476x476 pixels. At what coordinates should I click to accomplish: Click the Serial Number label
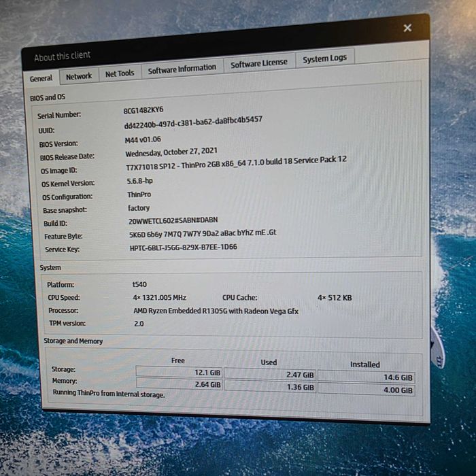click(x=59, y=115)
